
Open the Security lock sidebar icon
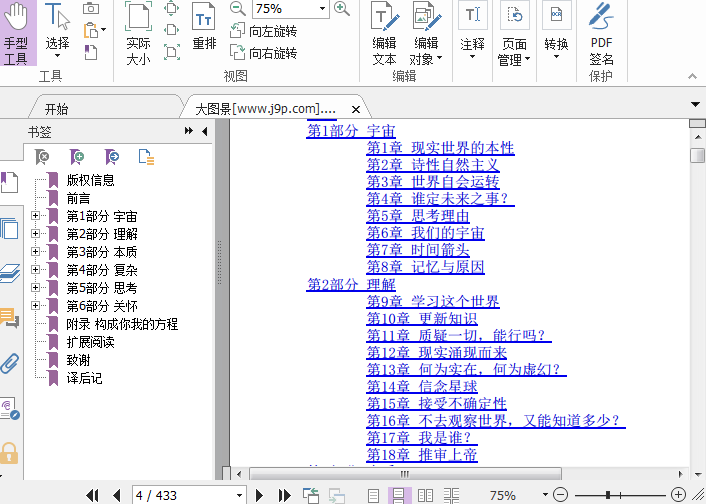click(x=9, y=453)
